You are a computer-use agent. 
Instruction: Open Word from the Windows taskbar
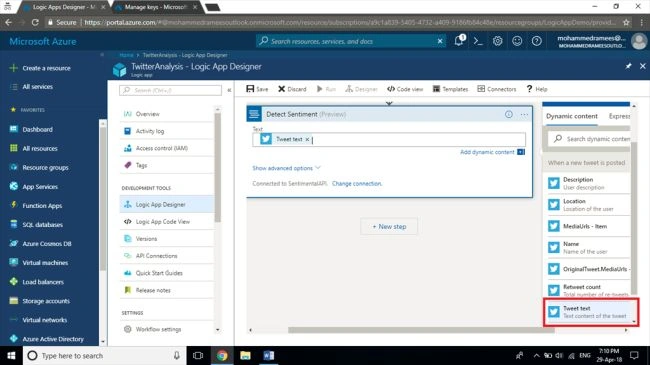269,355
